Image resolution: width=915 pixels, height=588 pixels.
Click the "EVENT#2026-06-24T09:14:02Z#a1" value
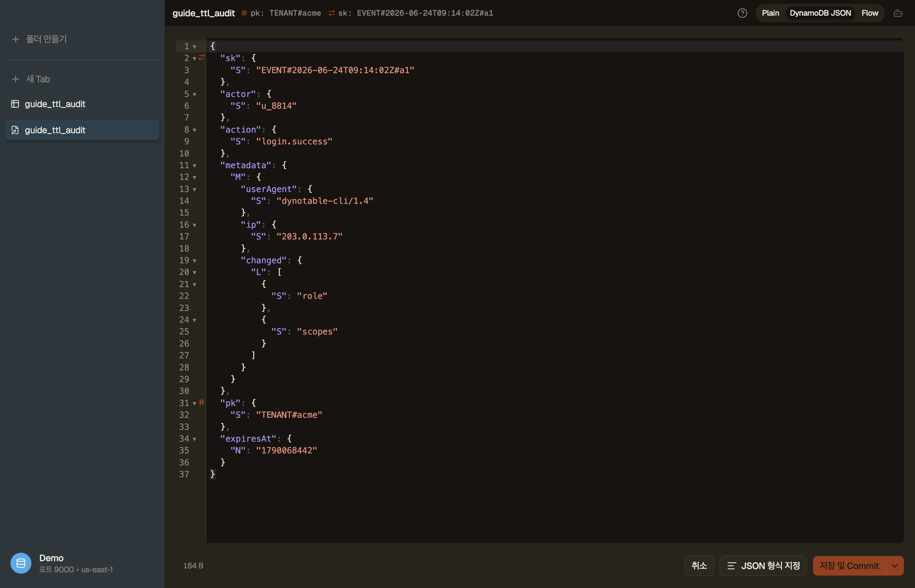click(335, 70)
